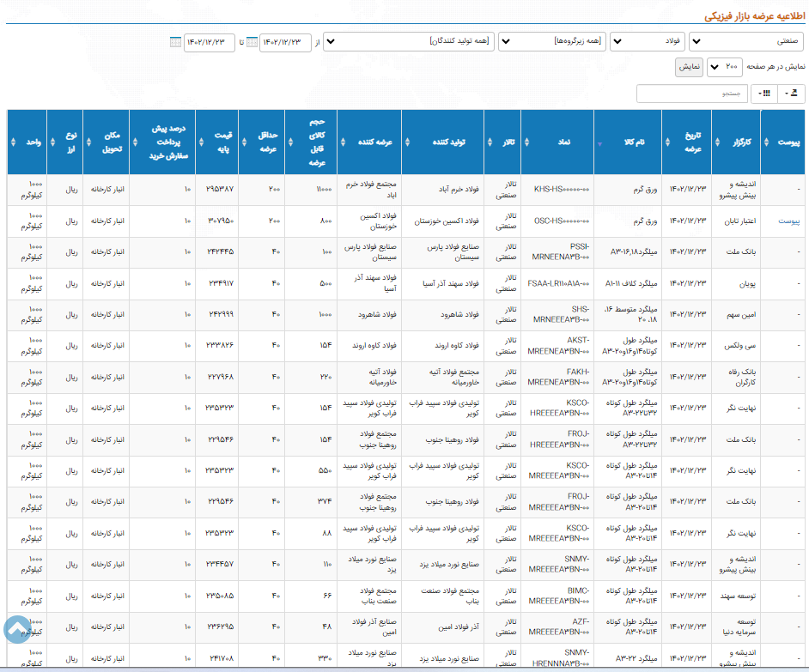Click sort arrows on the کارگزار column
The height and width of the screenshot is (672, 809).
(x=717, y=142)
